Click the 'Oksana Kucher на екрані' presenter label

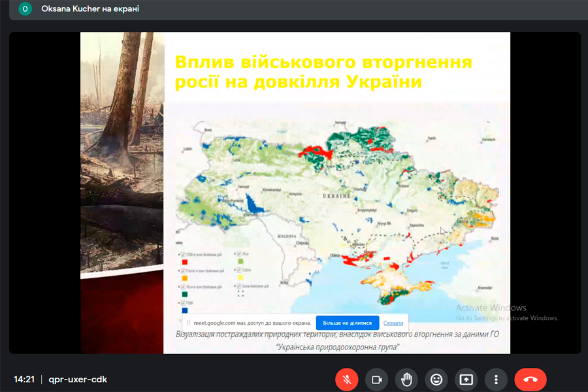click(90, 8)
